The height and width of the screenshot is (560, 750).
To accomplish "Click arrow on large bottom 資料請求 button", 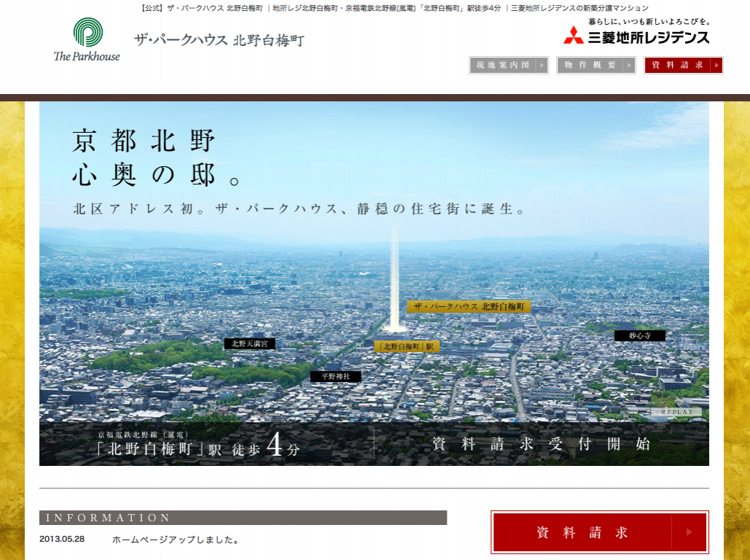I will coord(689,532).
